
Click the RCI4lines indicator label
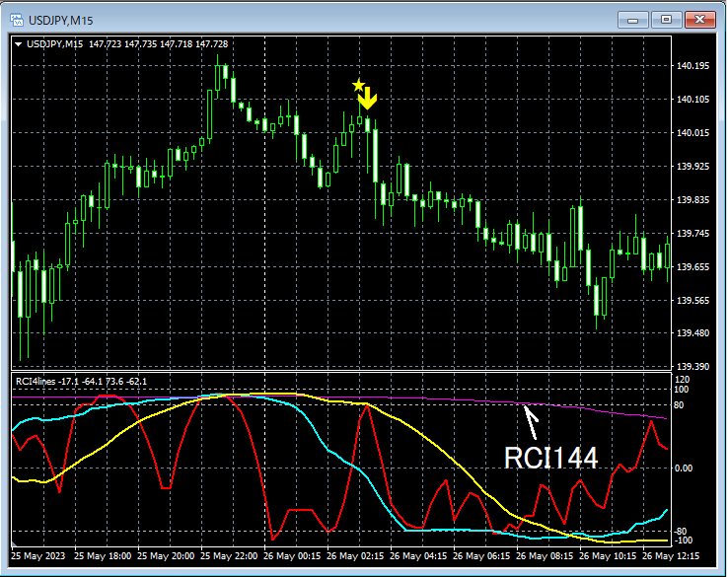pyautogui.click(x=36, y=382)
